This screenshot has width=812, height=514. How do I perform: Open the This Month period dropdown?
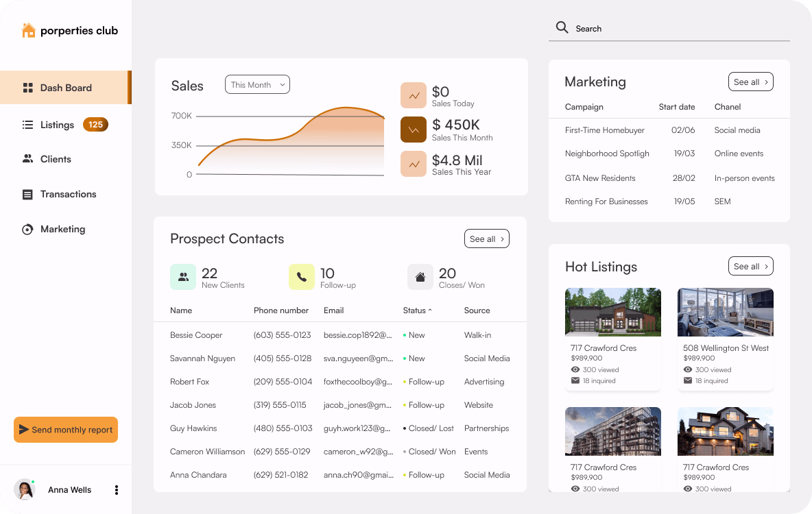pos(257,84)
